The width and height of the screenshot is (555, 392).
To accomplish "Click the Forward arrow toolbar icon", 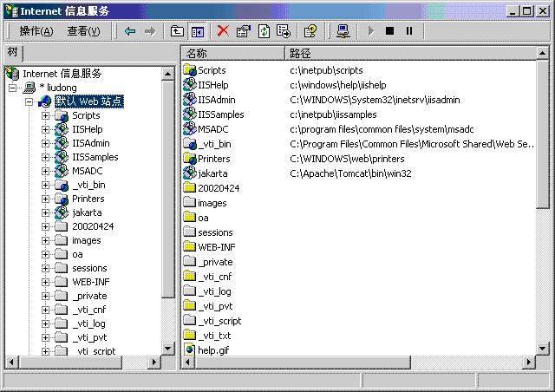I will pos(150,31).
